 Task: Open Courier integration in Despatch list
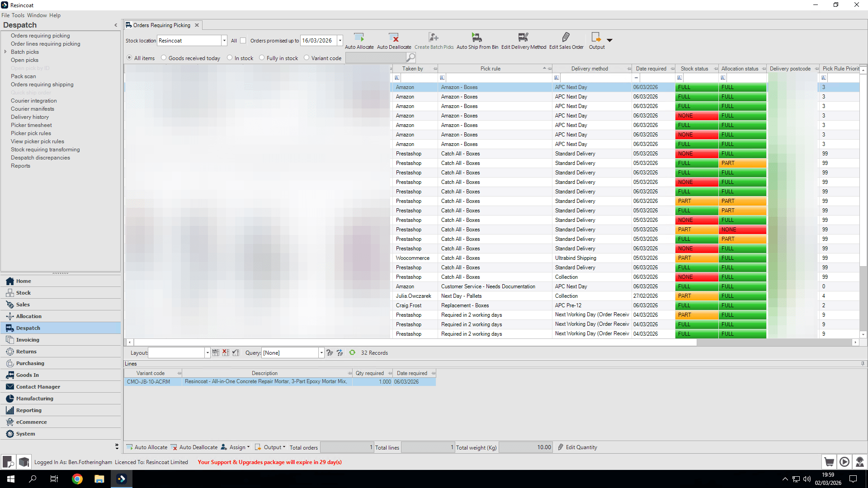click(x=34, y=101)
